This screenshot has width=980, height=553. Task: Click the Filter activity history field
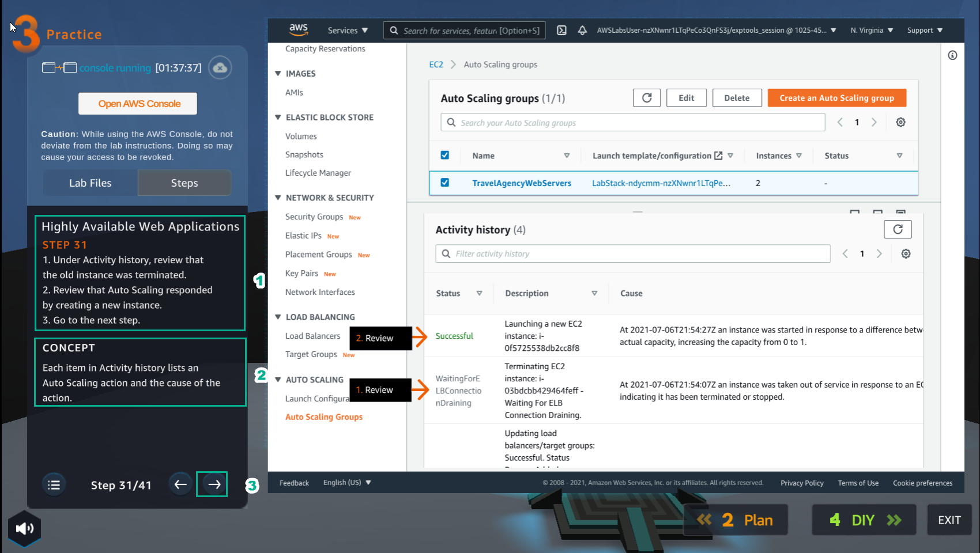(x=633, y=253)
